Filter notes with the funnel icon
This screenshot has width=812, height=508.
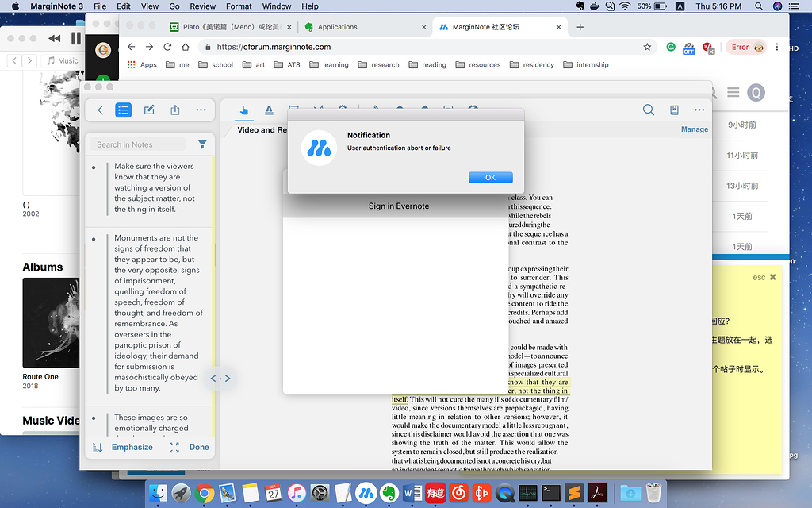tap(203, 144)
